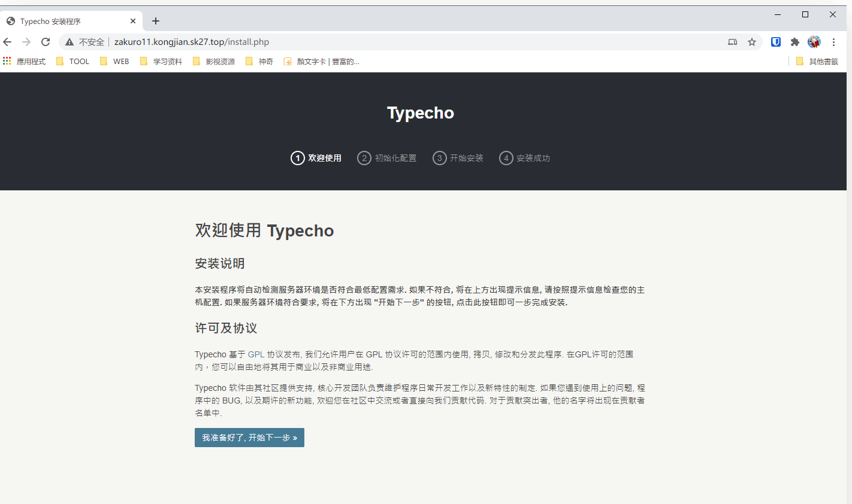Expand the 影视资源 bookmark folder
The image size is (852, 504).
pyautogui.click(x=213, y=61)
